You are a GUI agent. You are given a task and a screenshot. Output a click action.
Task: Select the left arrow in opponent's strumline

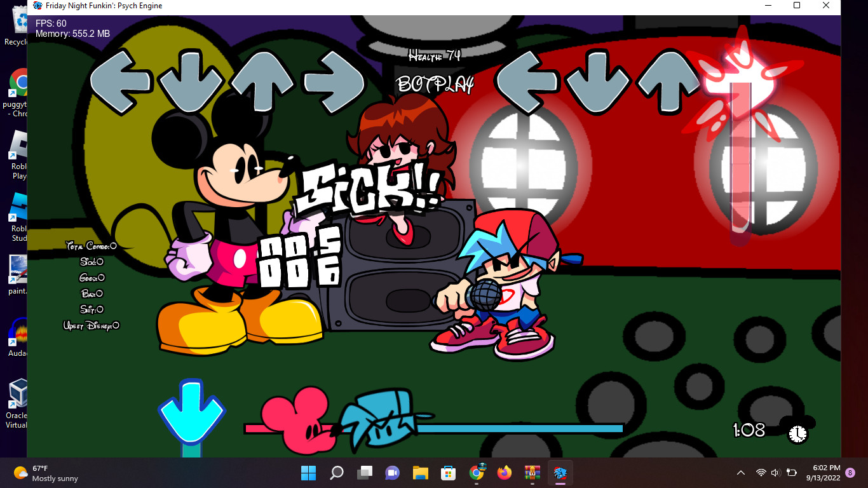[x=119, y=81]
